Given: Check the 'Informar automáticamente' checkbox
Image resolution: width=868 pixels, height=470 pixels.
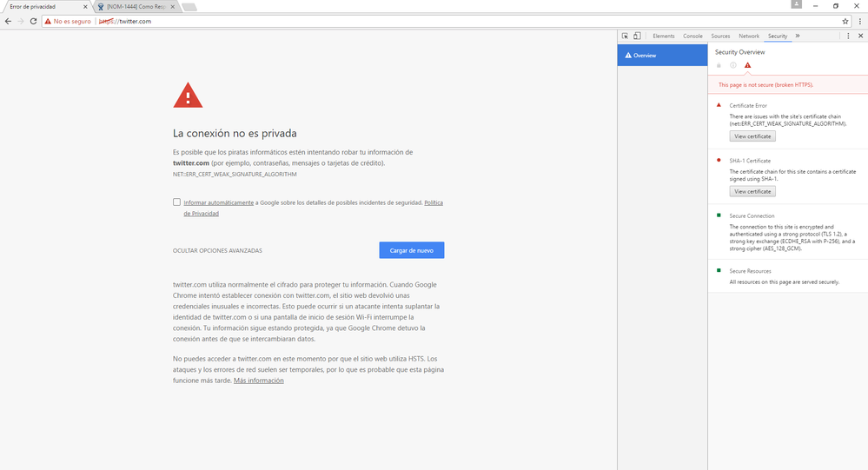Looking at the screenshot, I should 176,202.
